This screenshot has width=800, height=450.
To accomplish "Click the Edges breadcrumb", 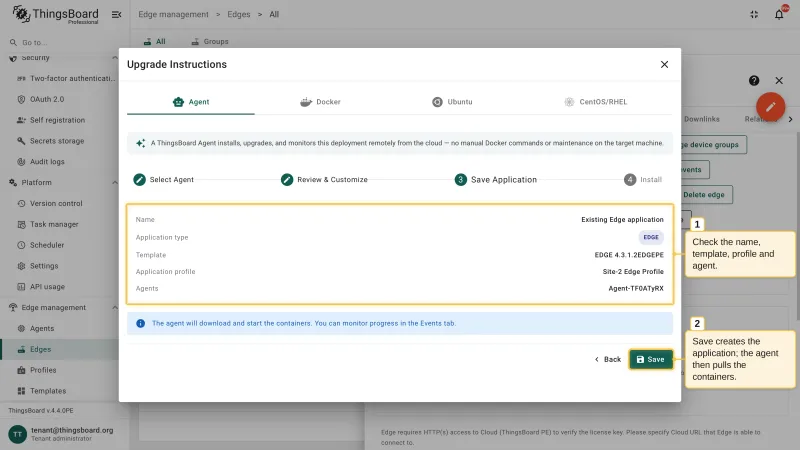I will [239, 14].
